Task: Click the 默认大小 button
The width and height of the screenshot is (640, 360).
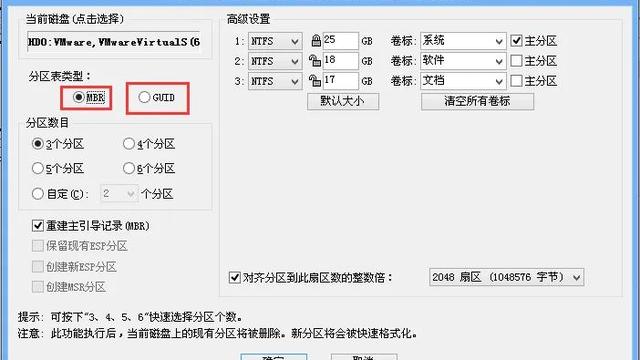Action: click(343, 101)
